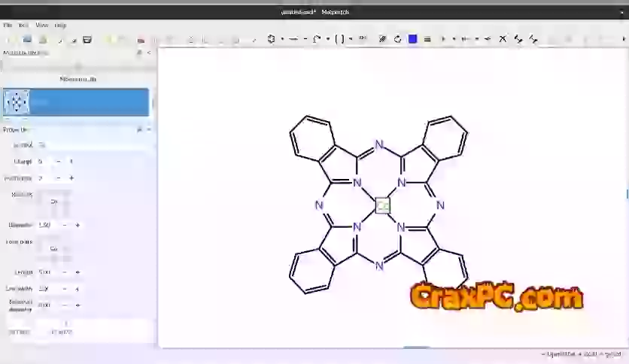Viewport: 629px width, 364px height.
Task: Open the ring tool dropdown arrow
Action: click(x=282, y=39)
